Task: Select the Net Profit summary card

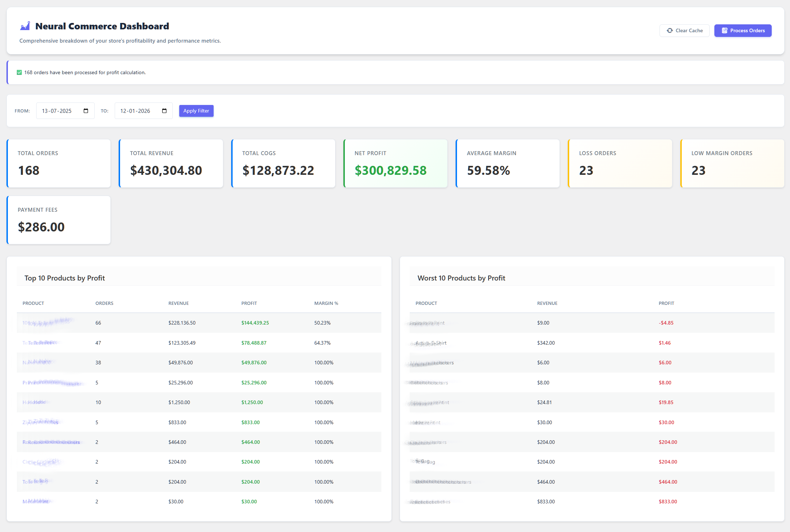Action: [x=395, y=163]
